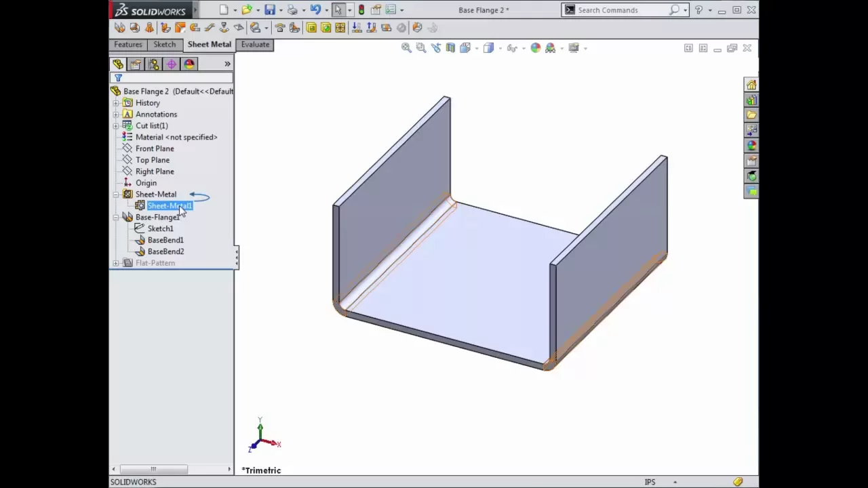Open the Hide/Show Items dropdown arrow
The image size is (868, 488).
[x=523, y=48]
